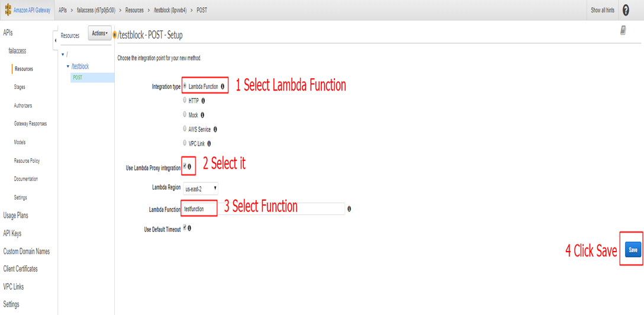Select the POST method in resource tree

[78, 78]
